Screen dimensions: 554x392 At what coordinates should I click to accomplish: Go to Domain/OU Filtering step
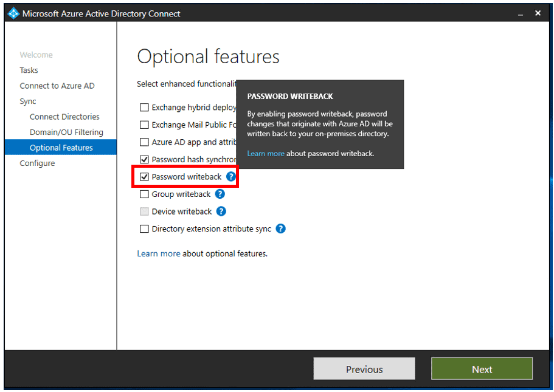[x=66, y=132]
